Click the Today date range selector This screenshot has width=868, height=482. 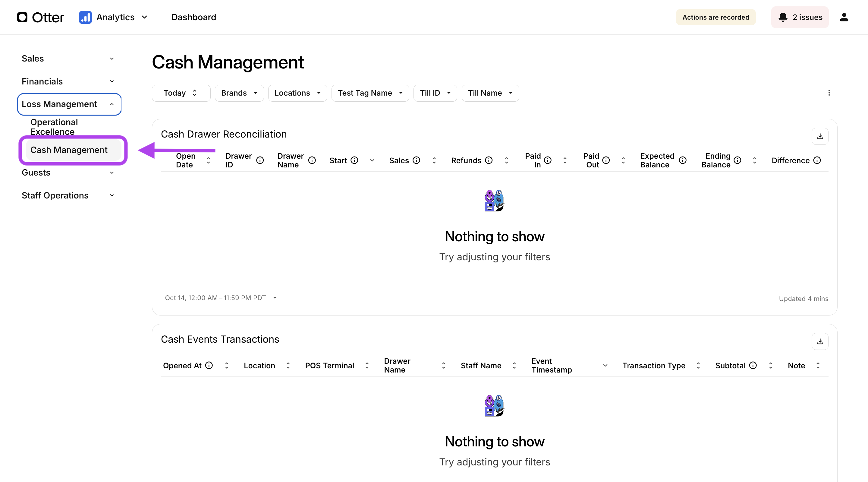[181, 93]
